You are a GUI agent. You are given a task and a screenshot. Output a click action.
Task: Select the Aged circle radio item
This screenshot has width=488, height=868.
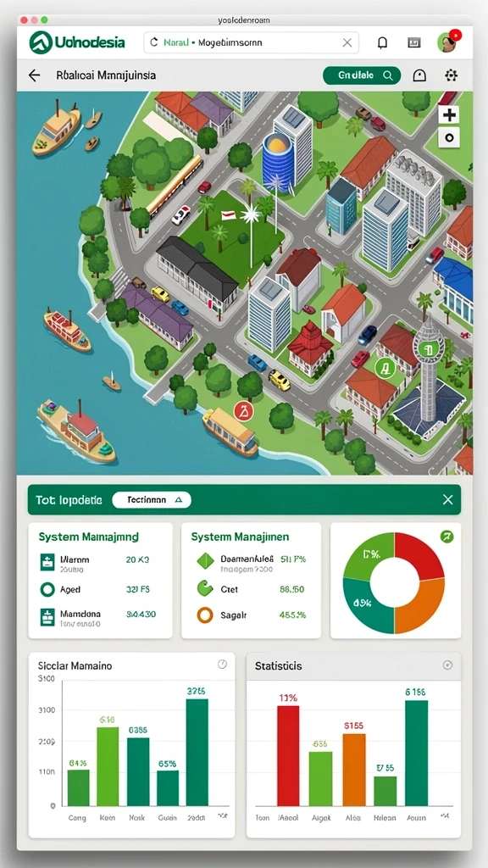pos(47,590)
